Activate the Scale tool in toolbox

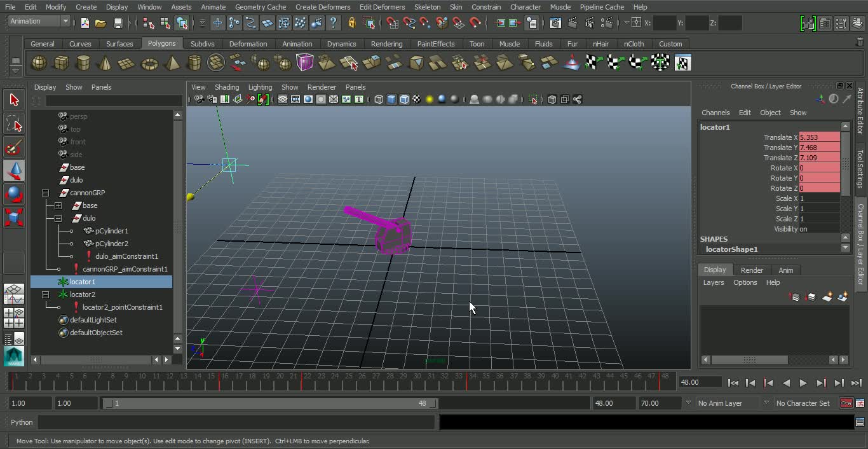point(14,218)
